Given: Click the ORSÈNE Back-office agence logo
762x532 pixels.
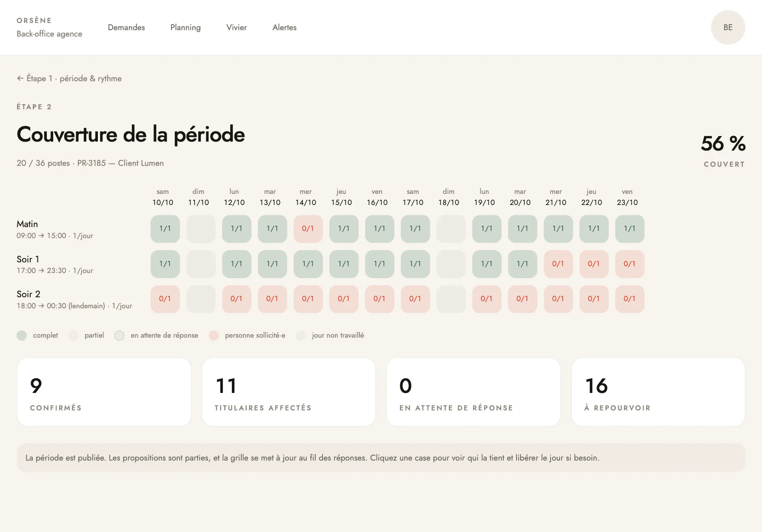Looking at the screenshot, I should point(49,27).
